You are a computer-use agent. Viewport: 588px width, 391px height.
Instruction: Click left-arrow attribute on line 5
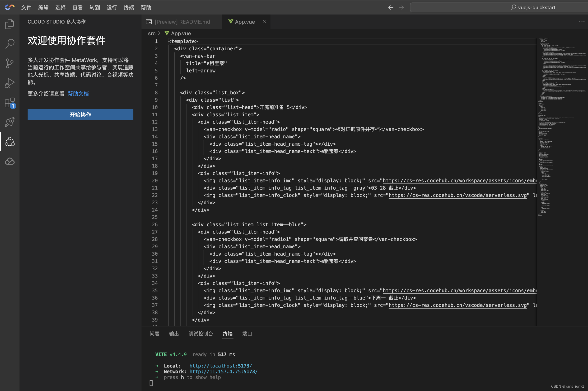201,71
